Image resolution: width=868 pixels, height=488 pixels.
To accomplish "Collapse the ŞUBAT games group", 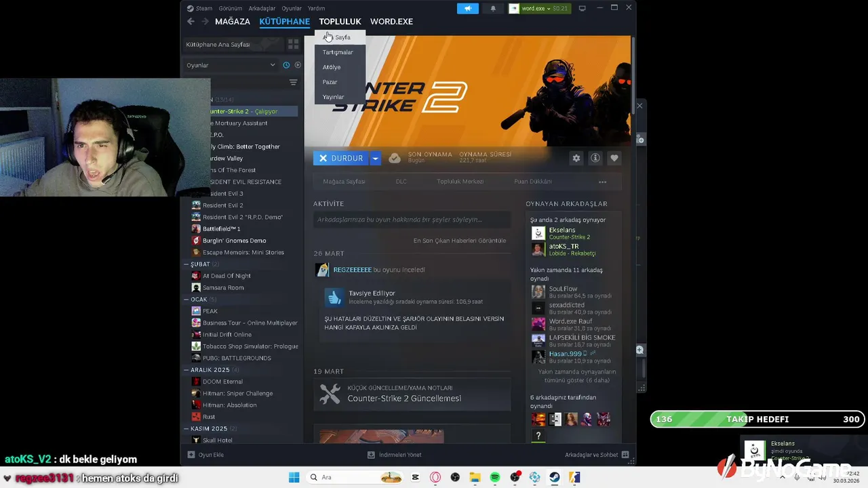I will [186, 264].
